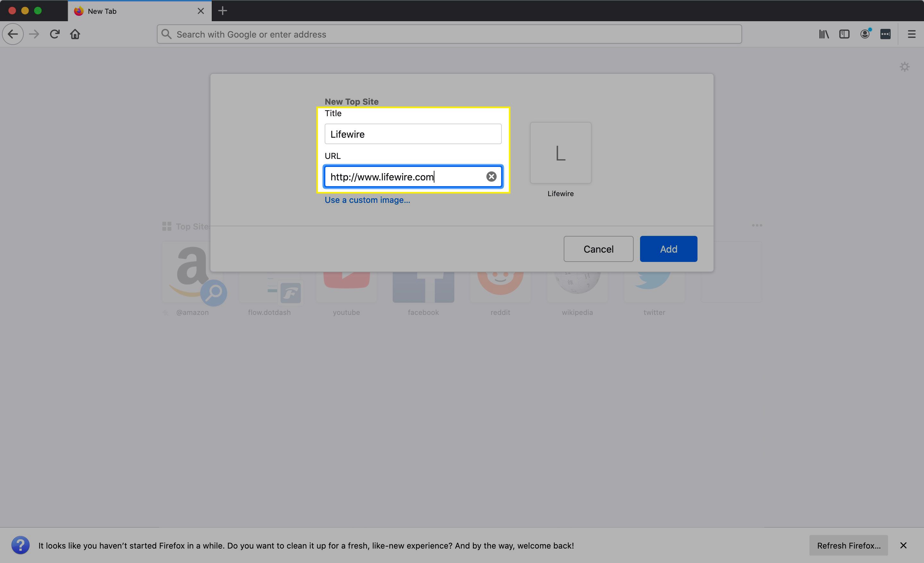This screenshot has width=924, height=563.
Task: Select the New Tab tab
Action: click(x=140, y=11)
